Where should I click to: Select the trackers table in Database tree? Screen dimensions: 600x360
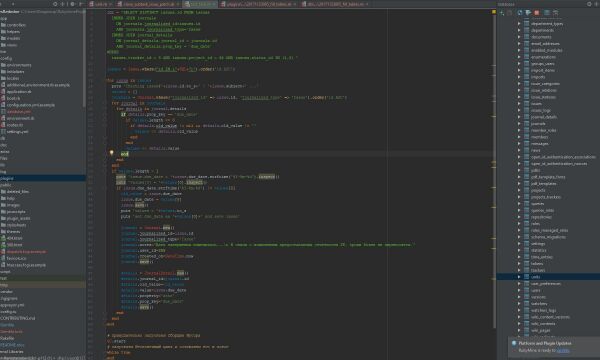538,270
